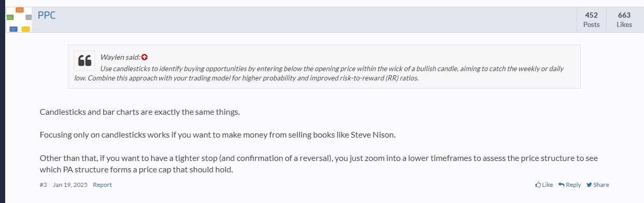Click the Share text link
Image resolution: width=644 pixels, height=203 pixels.
click(x=601, y=185)
